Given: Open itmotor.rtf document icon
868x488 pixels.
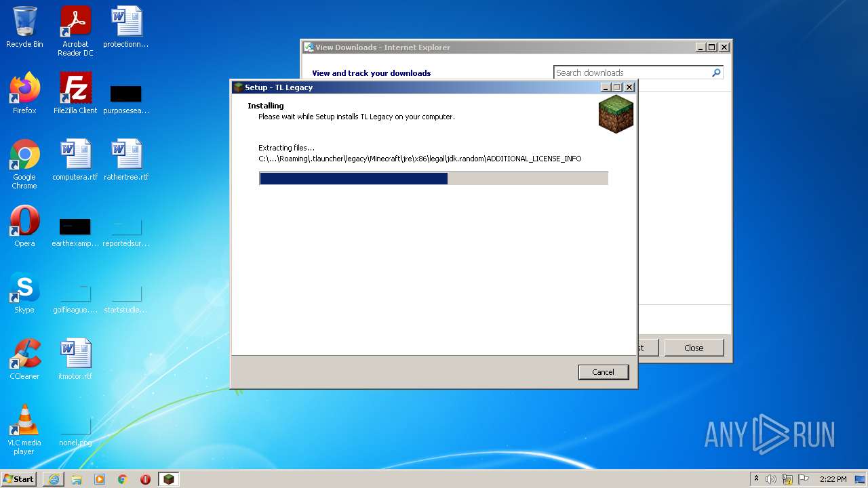Looking at the screenshot, I should (x=75, y=359).
